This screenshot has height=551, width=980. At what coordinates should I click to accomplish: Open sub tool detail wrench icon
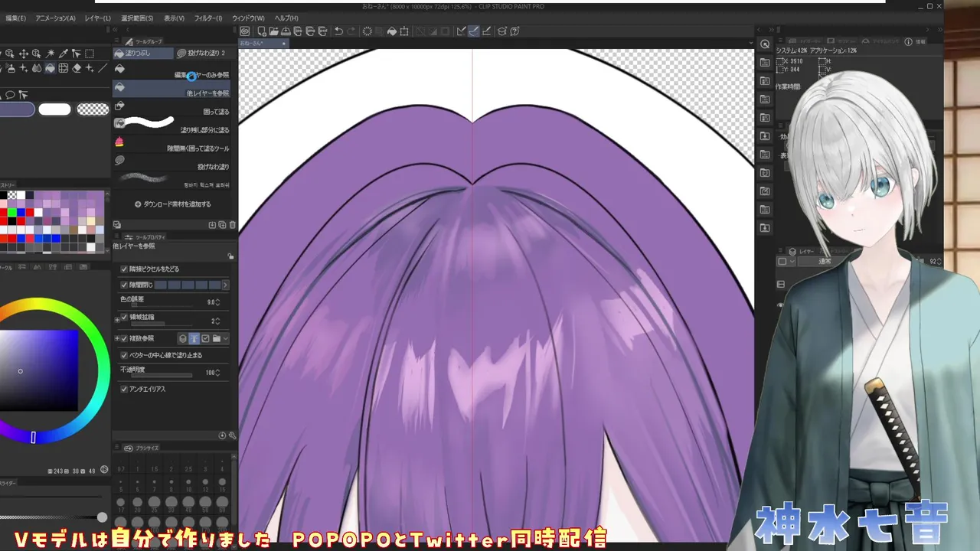(x=232, y=435)
